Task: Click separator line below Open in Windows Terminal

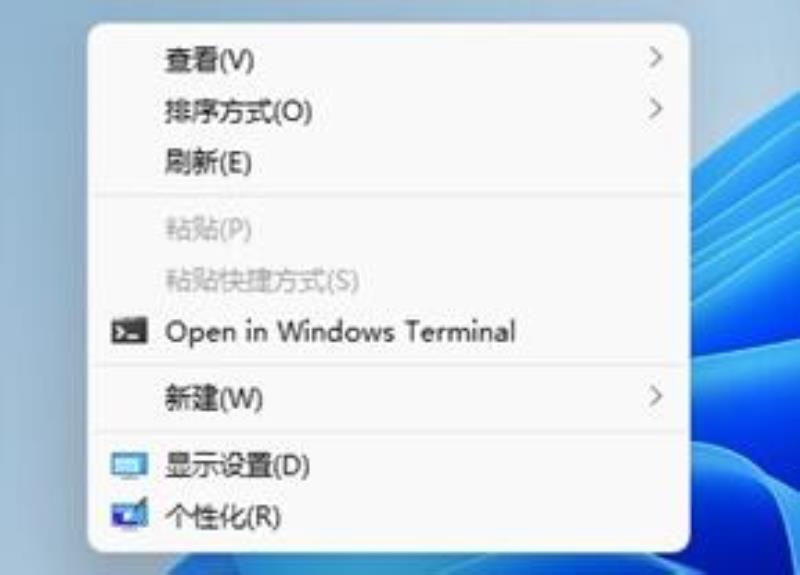Action: (x=389, y=365)
